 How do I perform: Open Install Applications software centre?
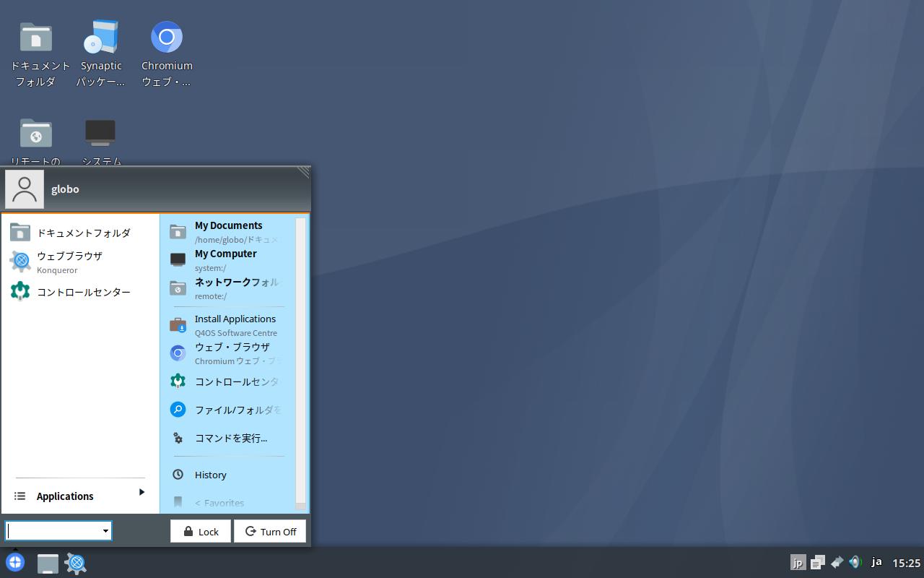coord(235,325)
